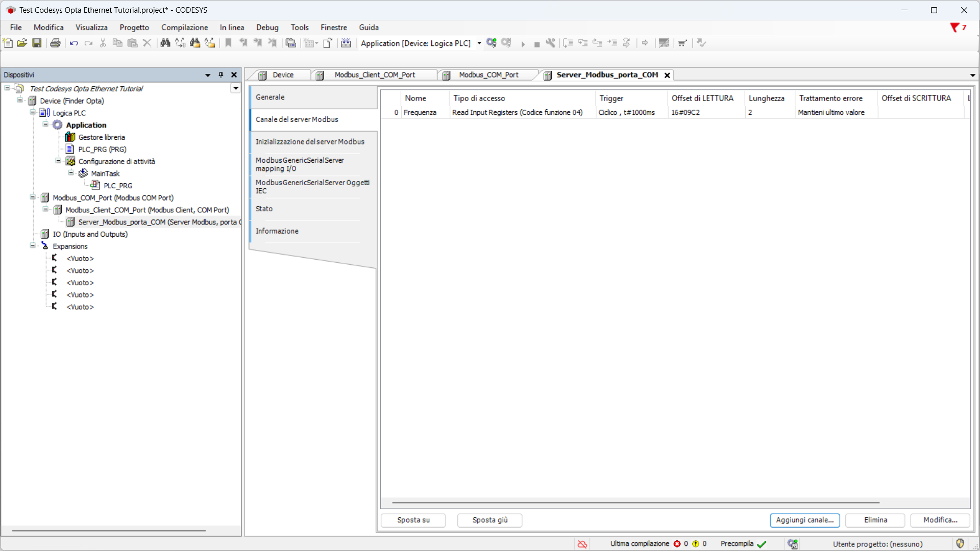Open the Compilazione menu

click(x=184, y=28)
